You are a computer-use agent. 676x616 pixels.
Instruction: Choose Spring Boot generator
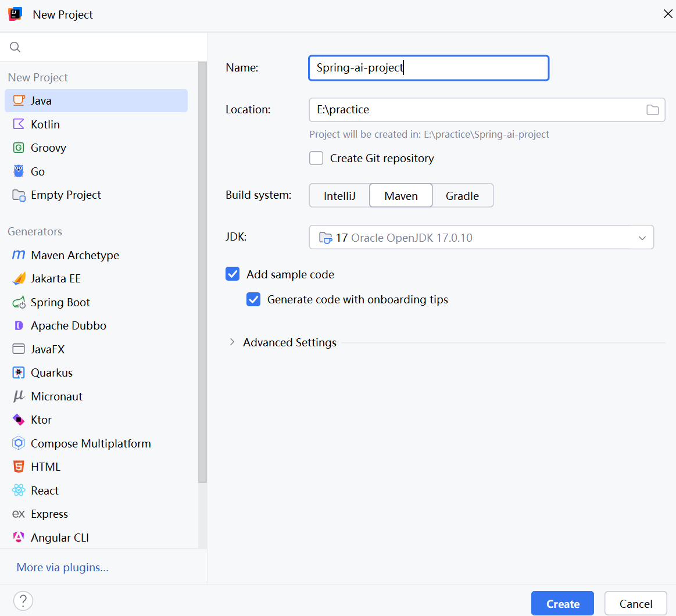point(96,302)
